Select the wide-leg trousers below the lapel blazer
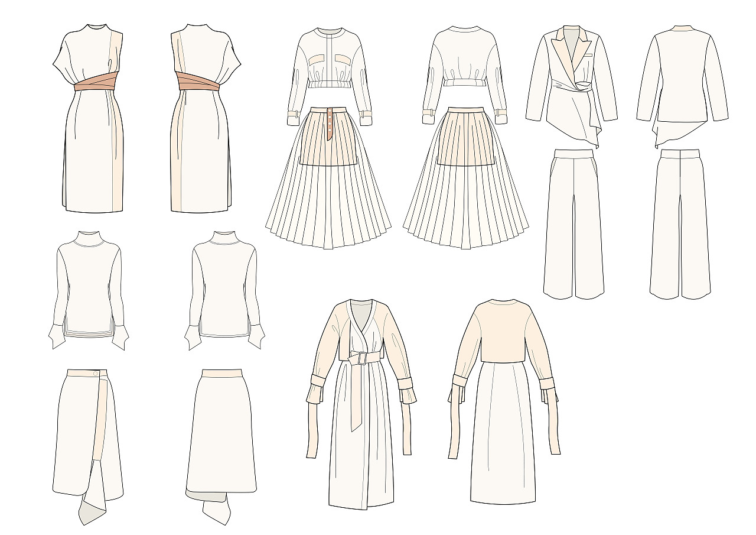This screenshot has width=756, height=535. click(x=573, y=224)
